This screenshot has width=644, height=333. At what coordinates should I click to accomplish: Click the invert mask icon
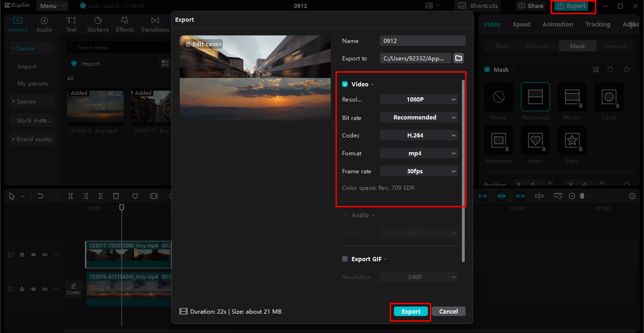tap(596, 70)
